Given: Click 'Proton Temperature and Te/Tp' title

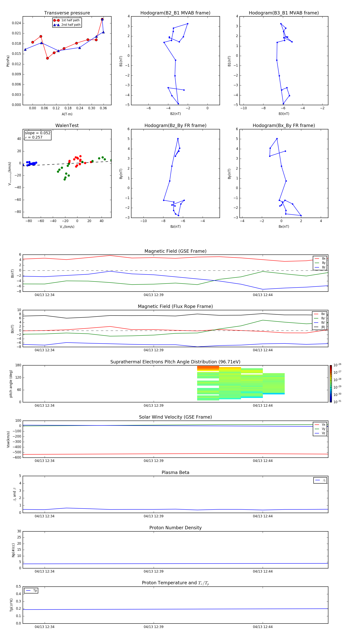Looking at the screenshot, I should pyautogui.click(x=175, y=583).
